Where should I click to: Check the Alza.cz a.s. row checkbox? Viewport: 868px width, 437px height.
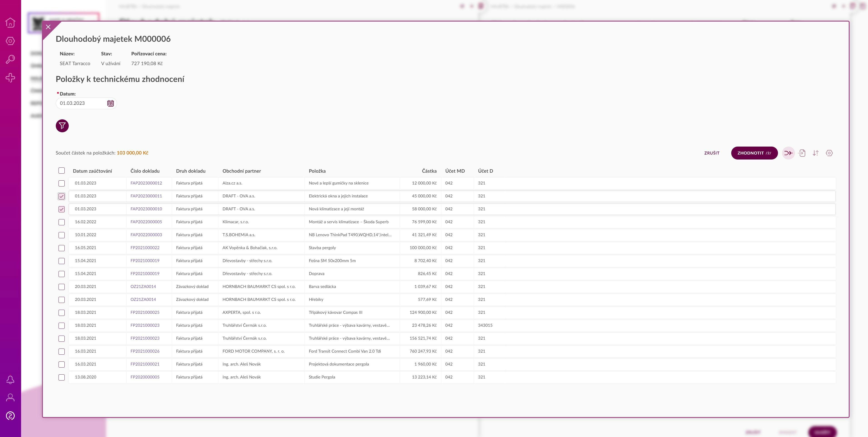[61, 183]
